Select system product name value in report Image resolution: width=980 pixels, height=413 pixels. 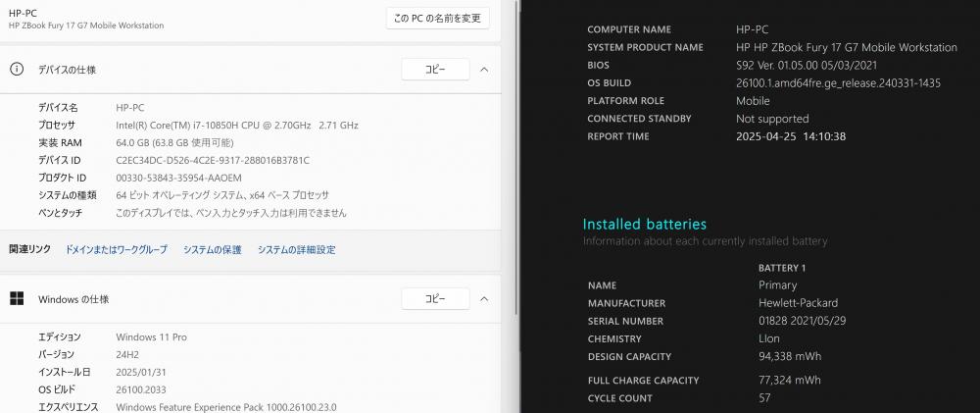pos(847,47)
